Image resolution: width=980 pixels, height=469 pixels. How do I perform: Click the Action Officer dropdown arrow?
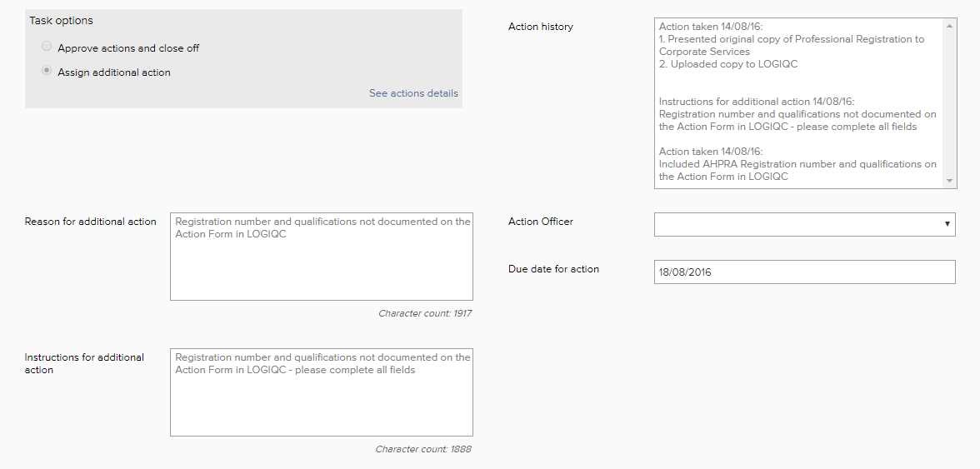point(947,224)
